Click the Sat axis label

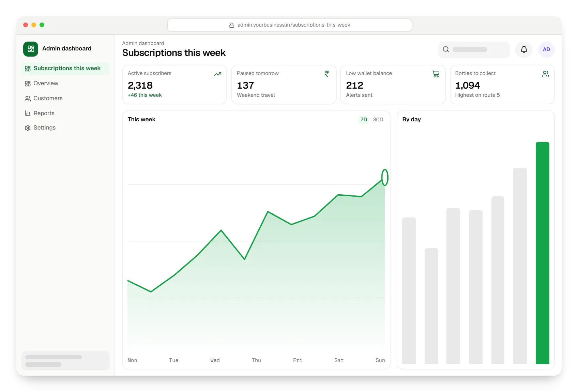(339, 360)
